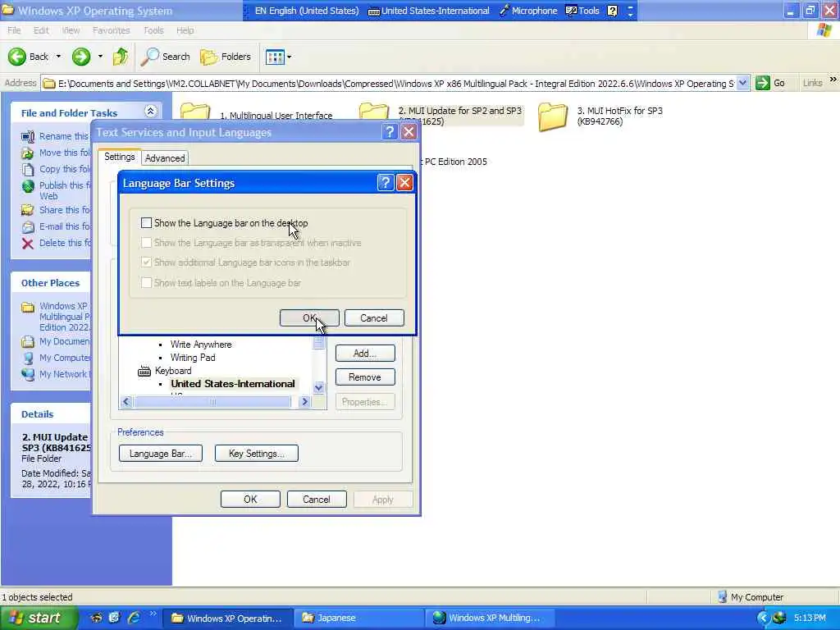The height and width of the screenshot is (630, 840).
Task: Open the Help menu in Explorer
Action: [x=185, y=30]
